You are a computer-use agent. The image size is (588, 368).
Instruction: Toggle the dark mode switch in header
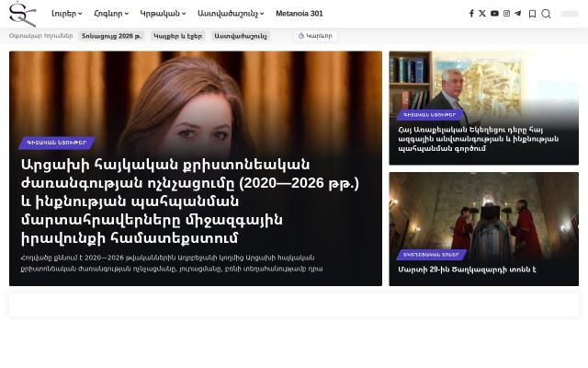coord(570,14)
